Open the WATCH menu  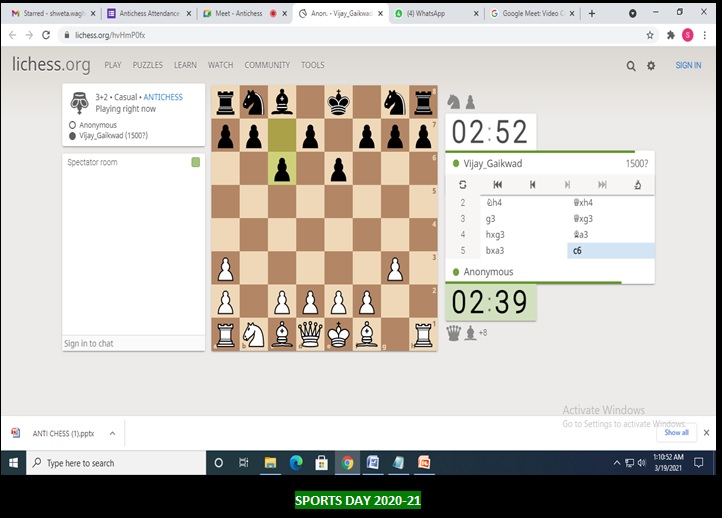[x=220, y=65]
